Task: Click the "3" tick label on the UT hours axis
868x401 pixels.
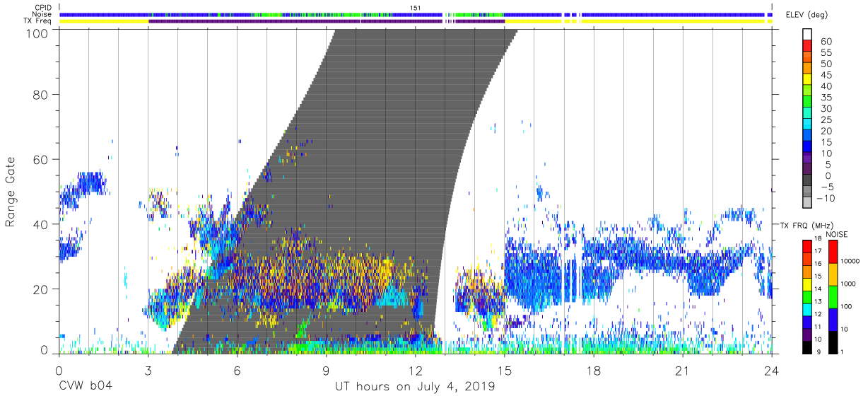Action: [x=148, y=371]
